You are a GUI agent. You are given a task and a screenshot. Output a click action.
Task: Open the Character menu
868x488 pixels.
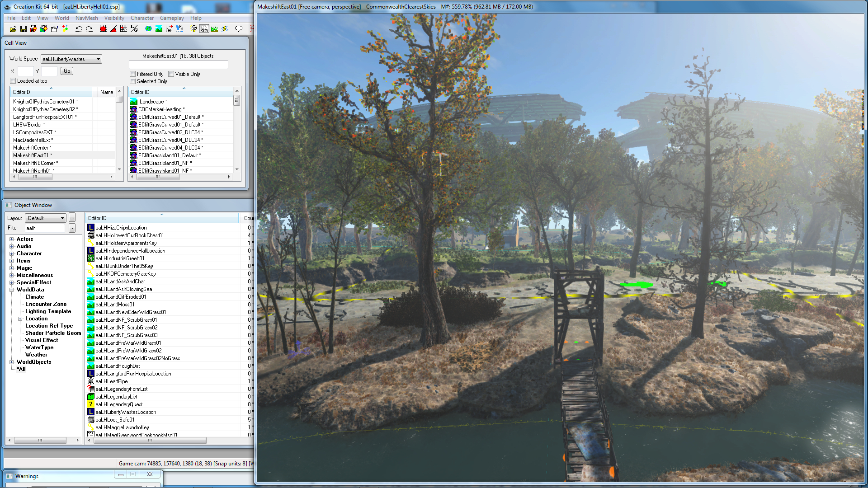[x=142, y=18]
